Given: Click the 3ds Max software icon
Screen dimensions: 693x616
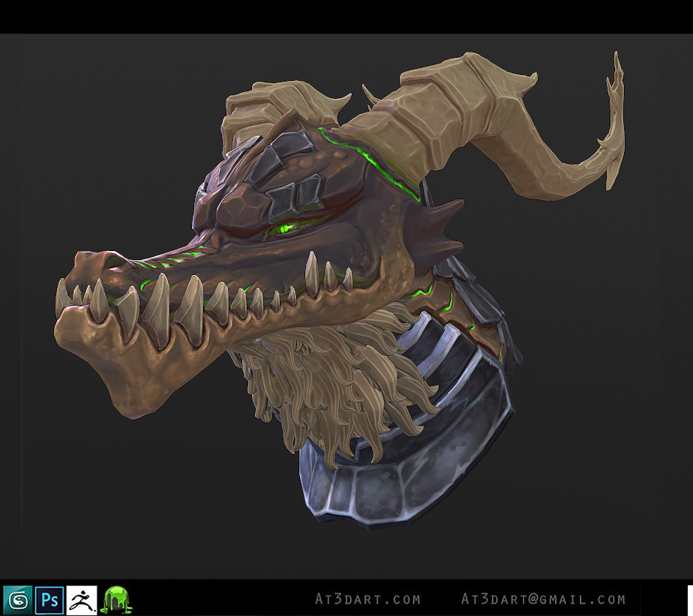Looking at the screenshot, I should pos(18,600).
